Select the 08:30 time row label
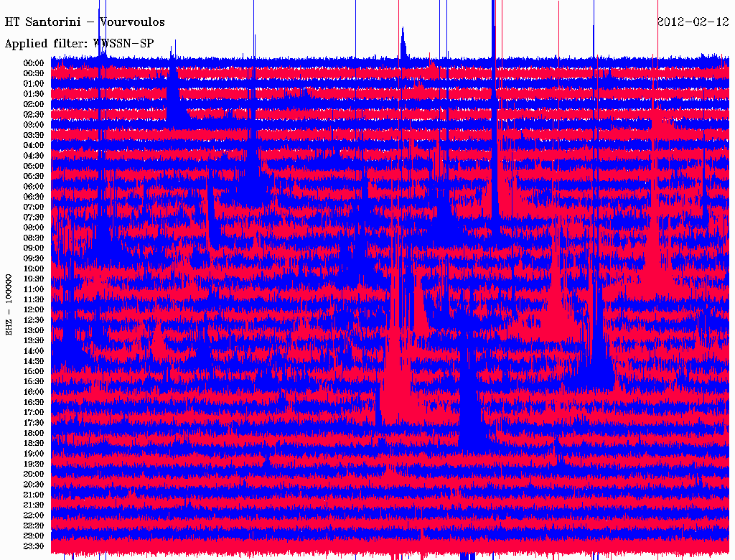The width and height of the screenshot is (735, 560). (34, 238)
